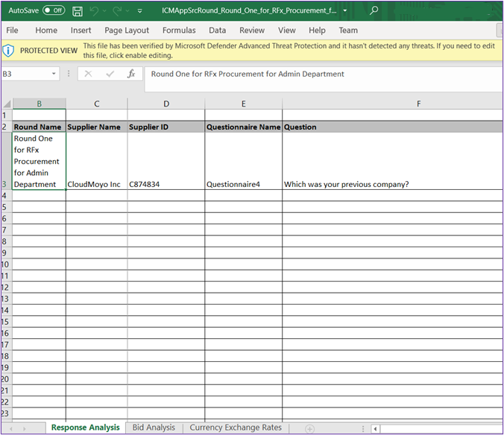Viewport: 504px width, 435px height.
Task: Toggle the AutoSave switch
Action: (x=54, y=10)
